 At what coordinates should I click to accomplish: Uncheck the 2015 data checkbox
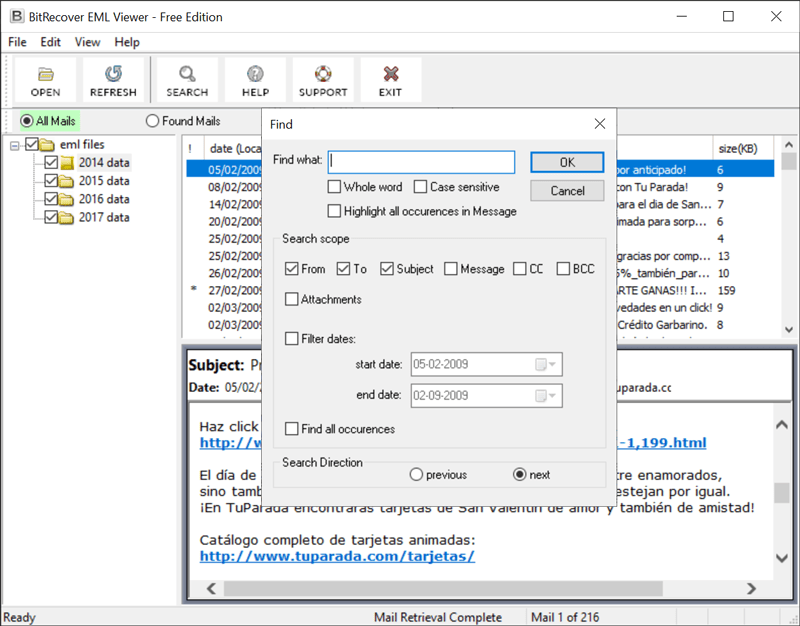click(51, 181)
